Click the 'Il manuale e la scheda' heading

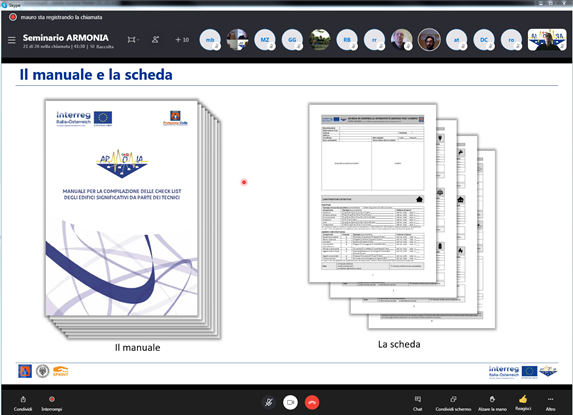pyautogui.click(x=96, y=75)
